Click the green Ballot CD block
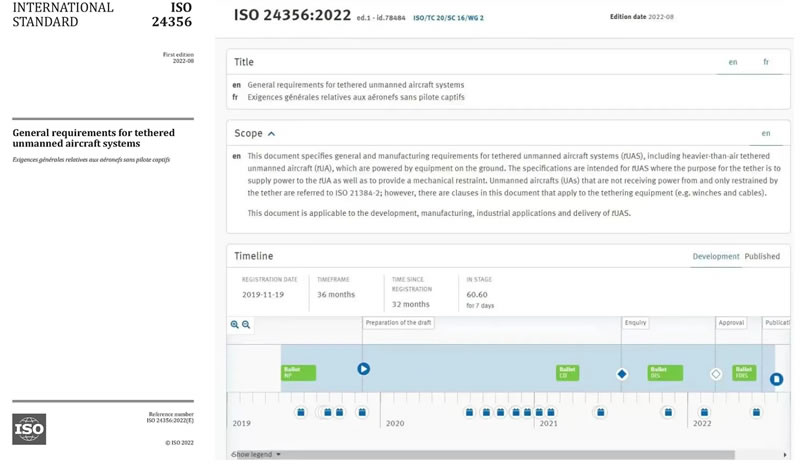 567,373
